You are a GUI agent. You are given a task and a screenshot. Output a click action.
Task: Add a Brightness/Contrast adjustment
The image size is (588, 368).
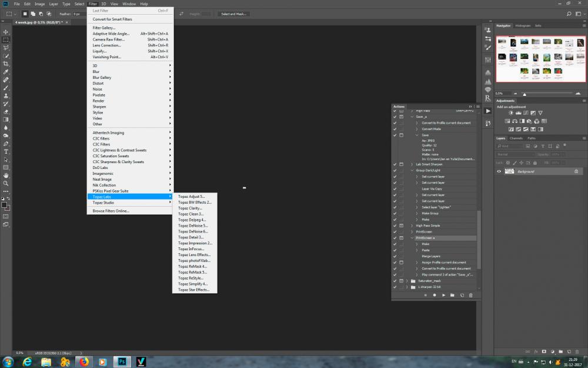click(x=511, y=112)
